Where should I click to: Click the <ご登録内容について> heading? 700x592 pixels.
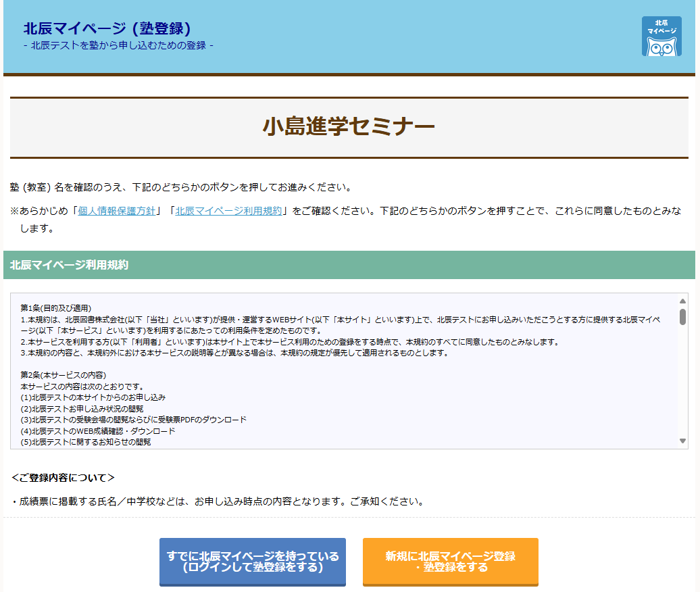click(63, 478)
